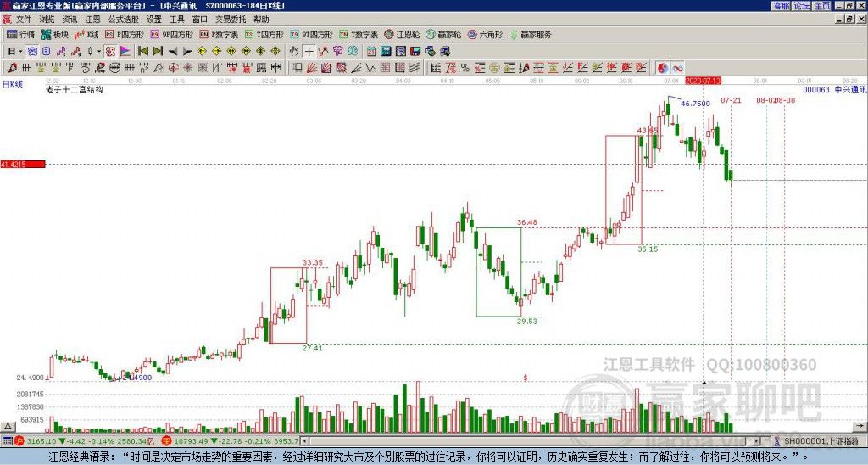Open the dropdown arrow beside candlestick-type icon
The width and height of the screenshot is (868, 465).
(99, 51)
